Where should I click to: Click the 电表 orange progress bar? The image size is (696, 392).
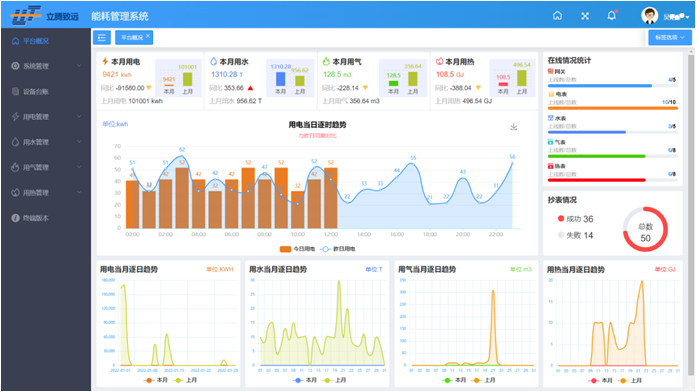pos(612,108)
